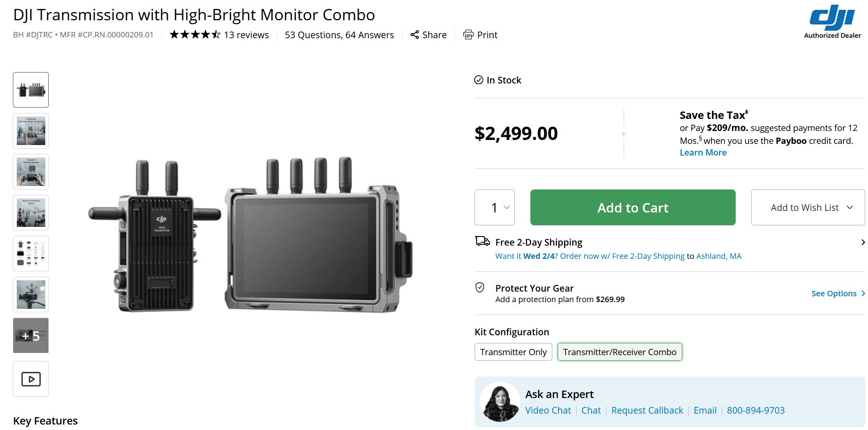
Task: Expand Free 2-Day Shipping details chevron
Action: point(863,242)
